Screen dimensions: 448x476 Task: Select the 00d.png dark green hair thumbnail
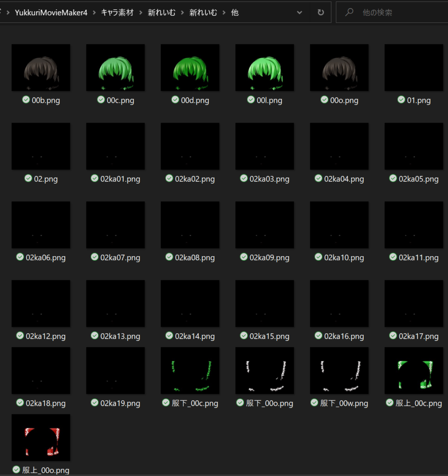click(x=190, y=68)
